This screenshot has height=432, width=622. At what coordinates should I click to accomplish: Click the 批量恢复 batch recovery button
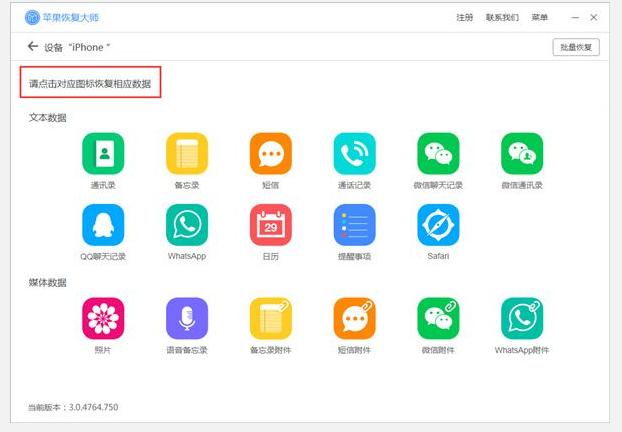click(x=576, y=47)
